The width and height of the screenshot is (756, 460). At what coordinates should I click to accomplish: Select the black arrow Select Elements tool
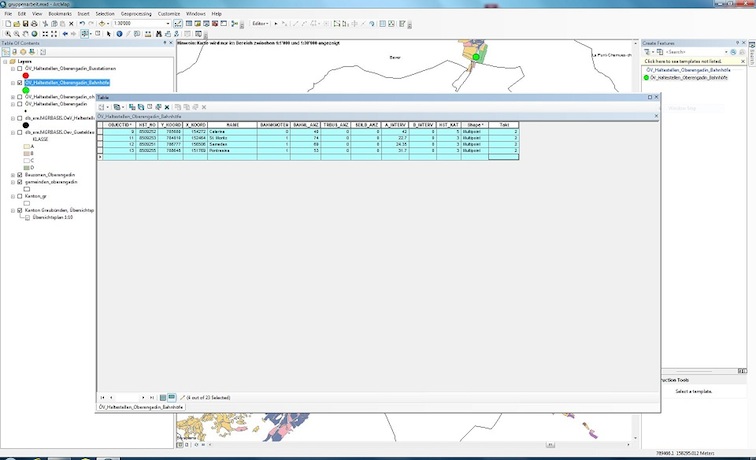106,33
